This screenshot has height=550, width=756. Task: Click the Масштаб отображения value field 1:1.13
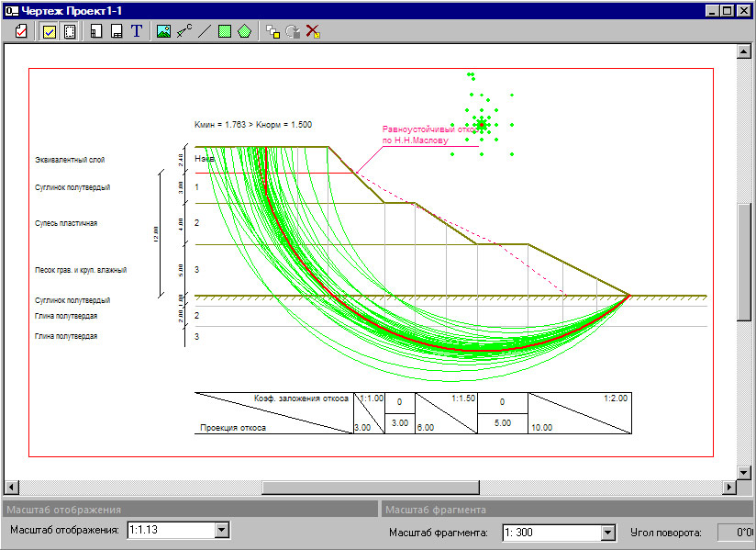click(172, 530)
